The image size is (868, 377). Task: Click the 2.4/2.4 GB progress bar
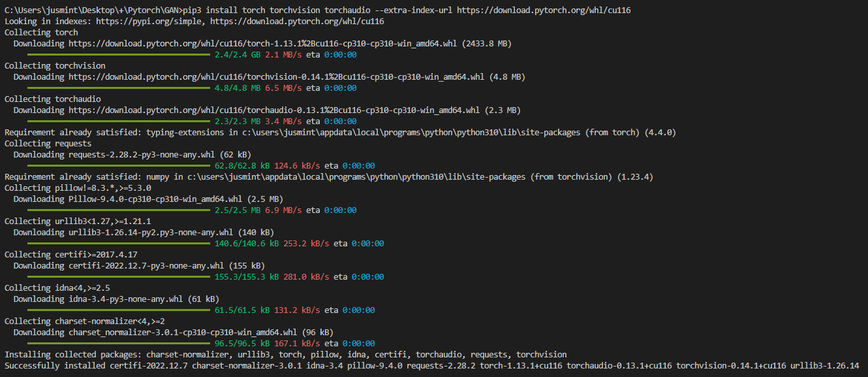point(119,55)
